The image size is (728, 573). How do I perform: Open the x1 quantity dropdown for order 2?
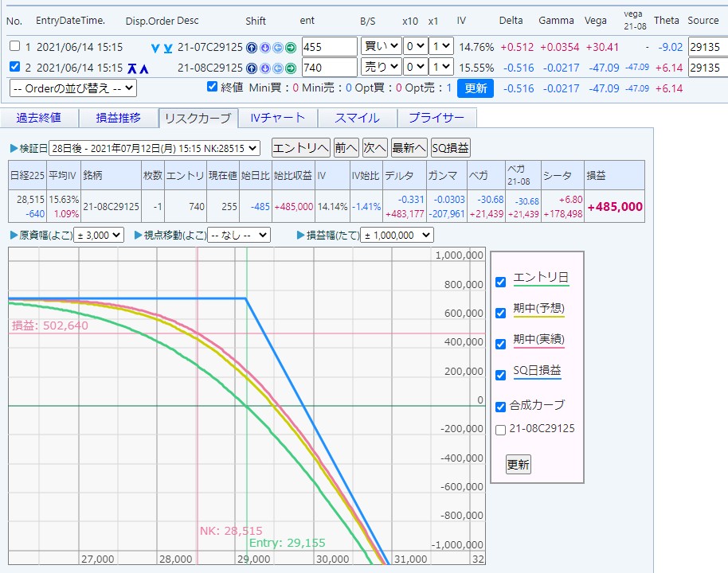point(441,68)
